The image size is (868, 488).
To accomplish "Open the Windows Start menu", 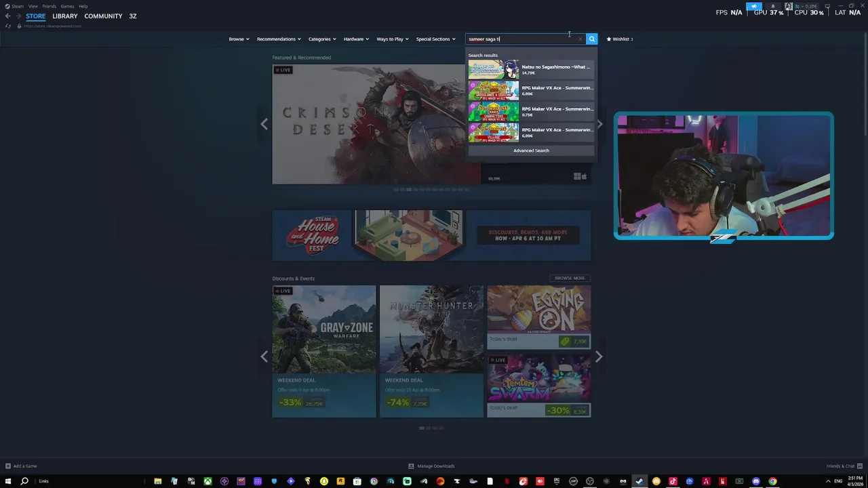I will tap(8, 481).
